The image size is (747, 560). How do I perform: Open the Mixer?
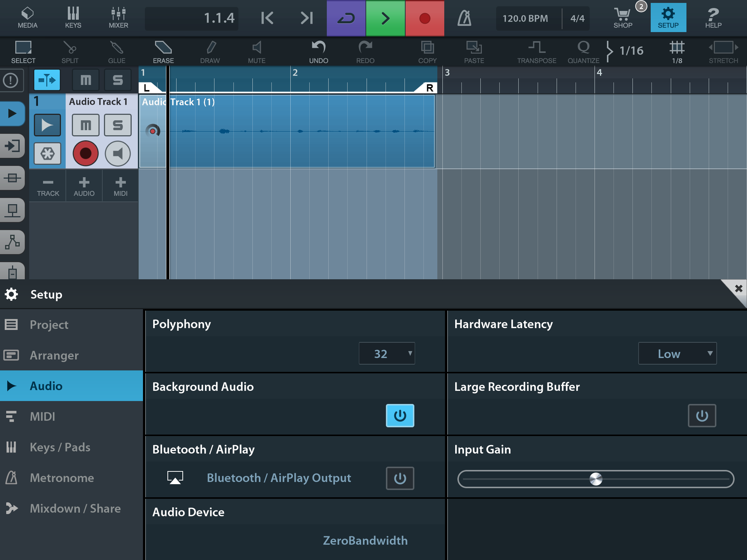coord(119,17)
